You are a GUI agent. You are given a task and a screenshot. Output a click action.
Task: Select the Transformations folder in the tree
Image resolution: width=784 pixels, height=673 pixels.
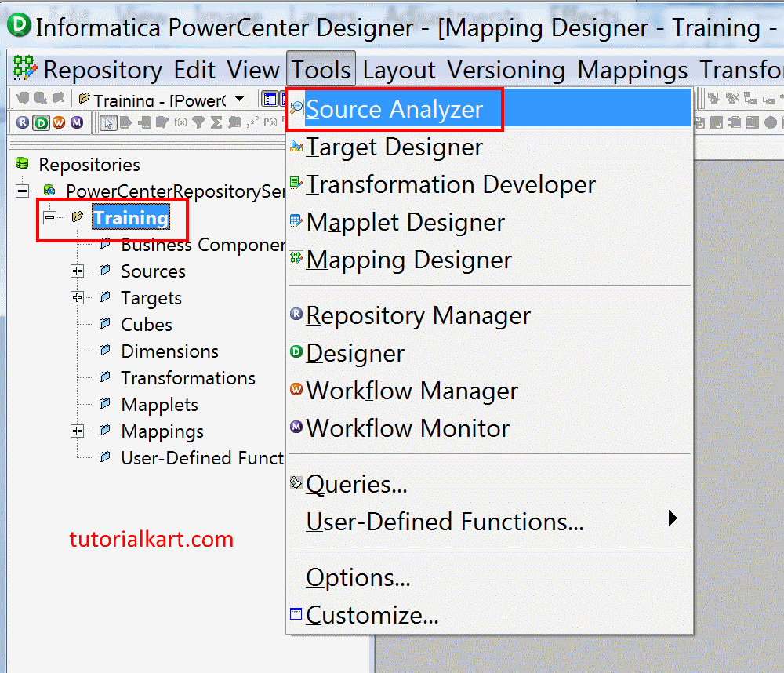(x=188, y=378)
